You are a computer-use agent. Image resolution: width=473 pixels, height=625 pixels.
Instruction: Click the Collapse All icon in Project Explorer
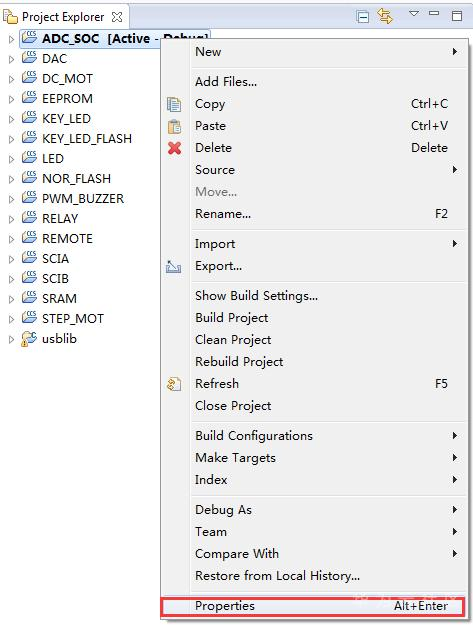tap(363, 17)
